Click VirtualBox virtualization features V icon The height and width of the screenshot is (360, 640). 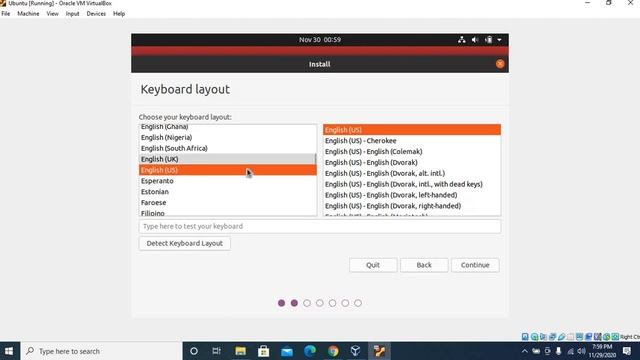click(x=598, y=337)
